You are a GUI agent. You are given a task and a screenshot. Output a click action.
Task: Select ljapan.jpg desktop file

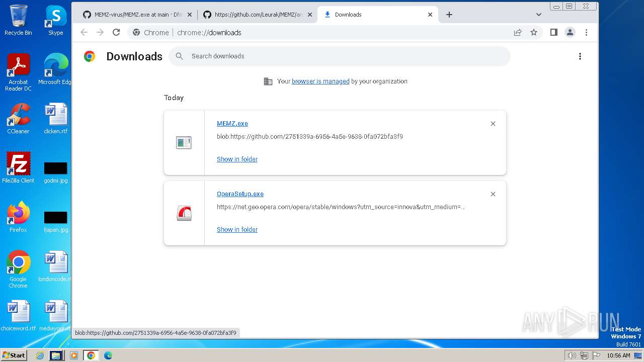tap(55, 222)
